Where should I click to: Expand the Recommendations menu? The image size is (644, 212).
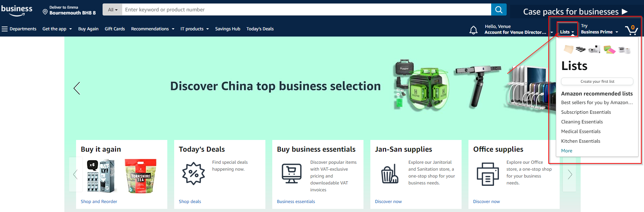(x=153, y=29)
